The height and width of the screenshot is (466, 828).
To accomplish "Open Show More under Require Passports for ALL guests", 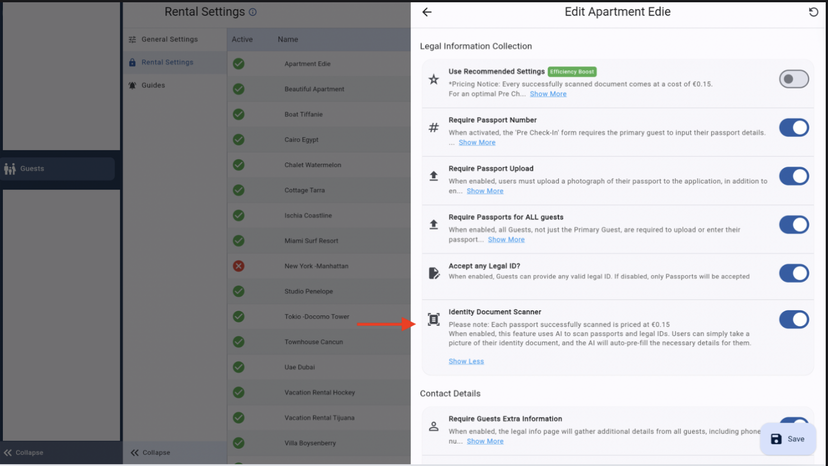I will pos(506,240).
